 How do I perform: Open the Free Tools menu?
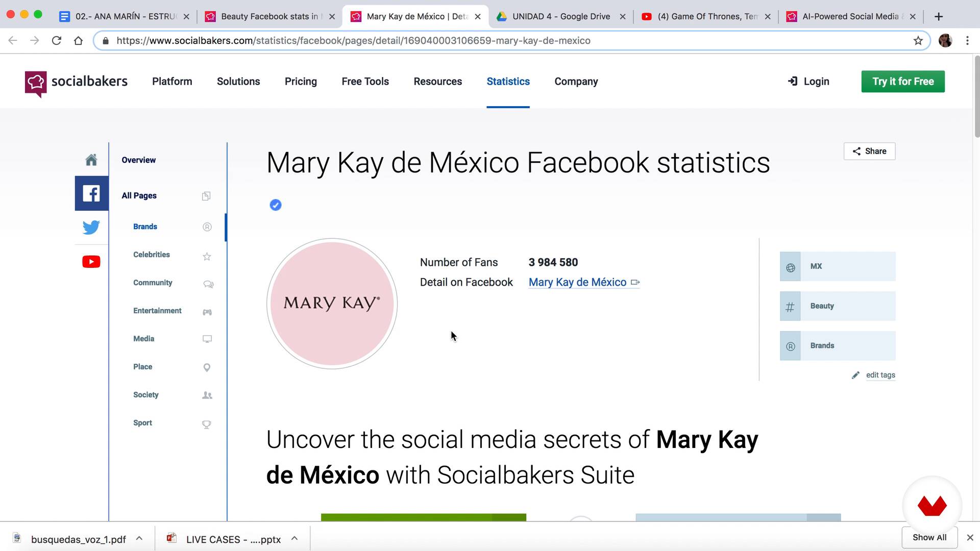tap(365, 82)
